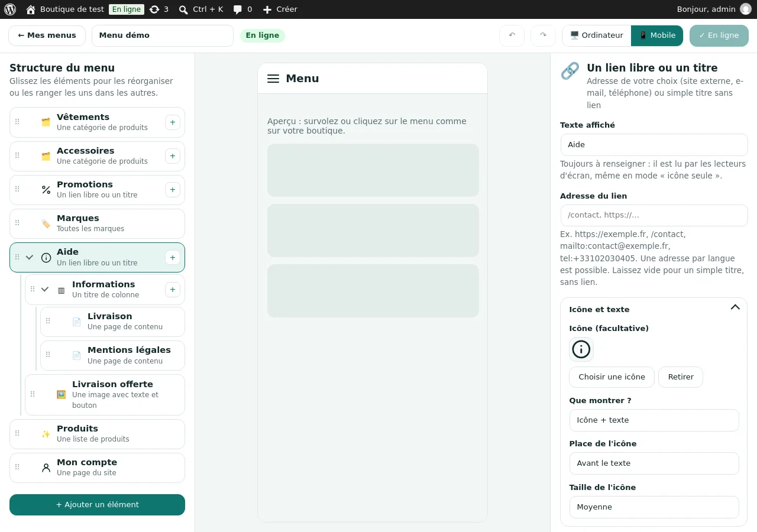Open the updates counter showing 3
Screen dimensions: 757x532
[159, 9]
